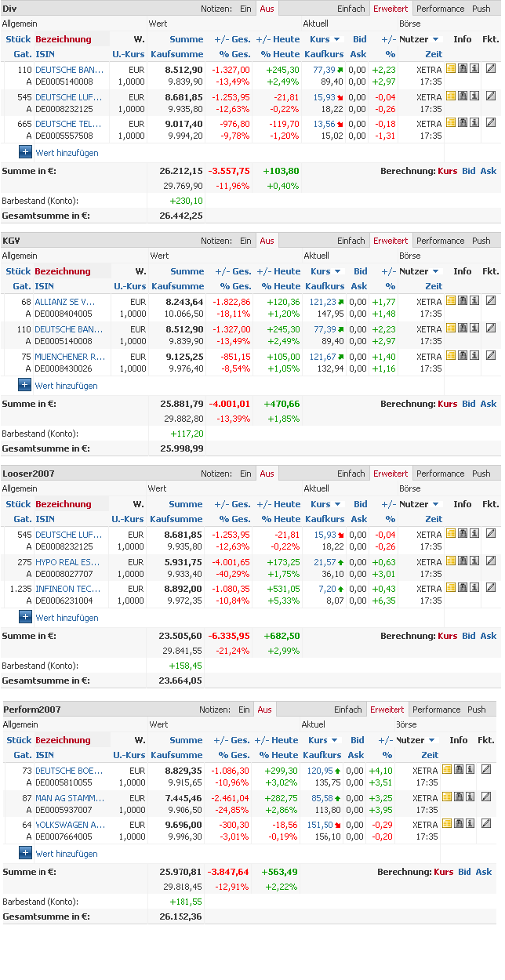Select the Einfach tab in Looser2007 portfolio
Viewport: 505px width, 980px height.
[x=351, y=474]
